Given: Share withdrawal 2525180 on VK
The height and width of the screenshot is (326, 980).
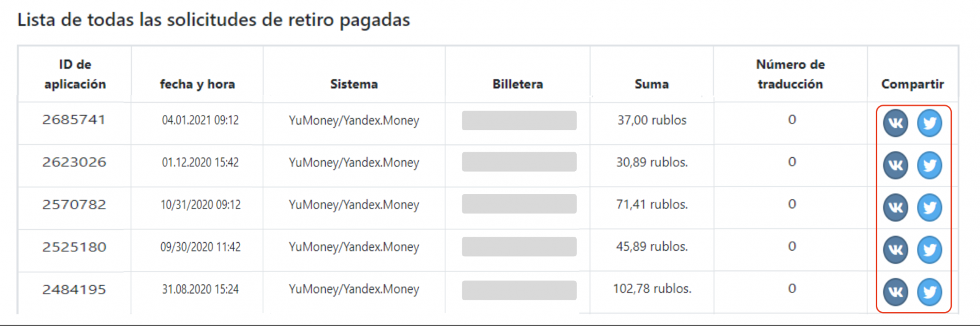Looking at the screenshot, I should (895, 250).
